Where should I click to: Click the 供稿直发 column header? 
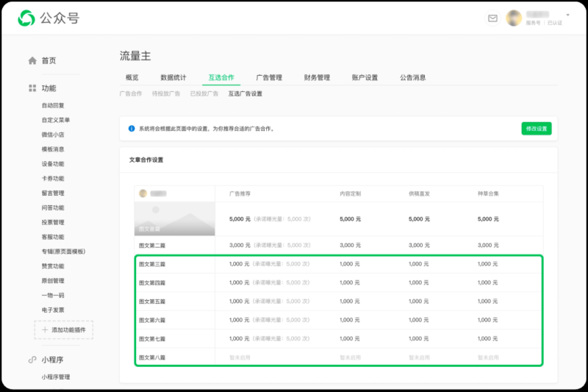(419, 194)
